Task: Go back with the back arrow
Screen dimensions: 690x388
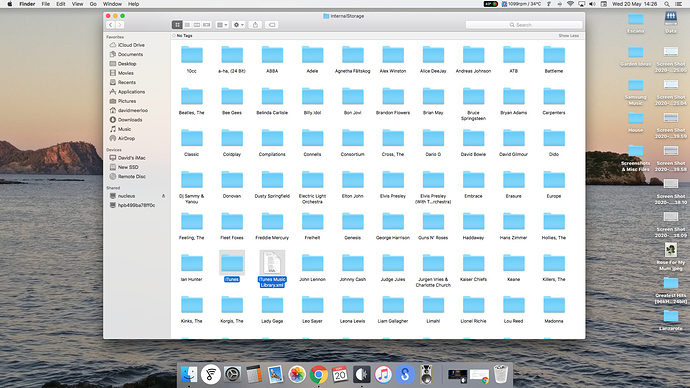Action: coord(111,25)
